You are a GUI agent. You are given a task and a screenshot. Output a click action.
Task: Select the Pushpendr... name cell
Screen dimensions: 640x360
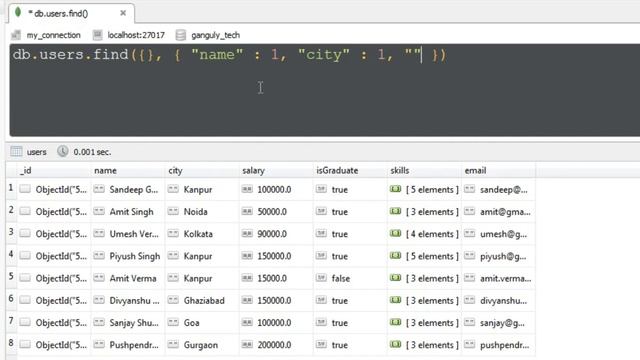[127, 345]
